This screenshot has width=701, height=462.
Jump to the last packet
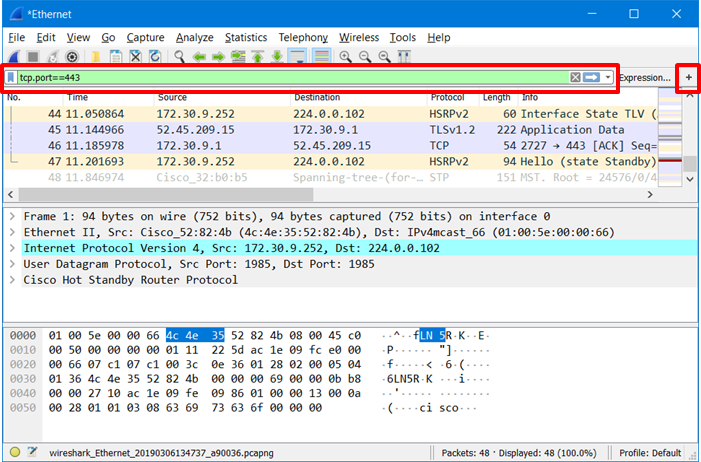tap(277, 57)
